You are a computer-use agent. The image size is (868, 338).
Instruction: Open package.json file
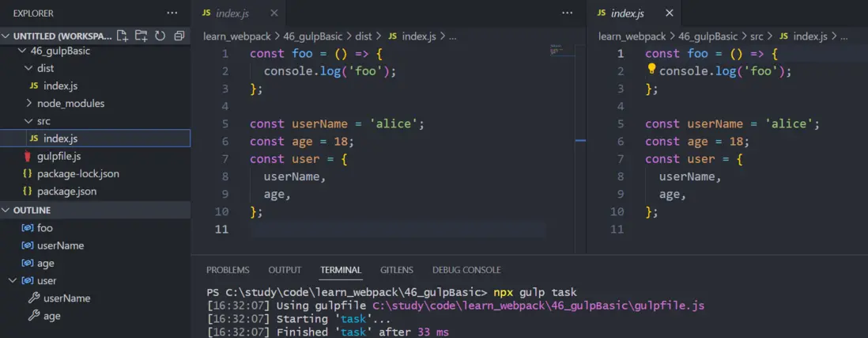pos(67,192)
